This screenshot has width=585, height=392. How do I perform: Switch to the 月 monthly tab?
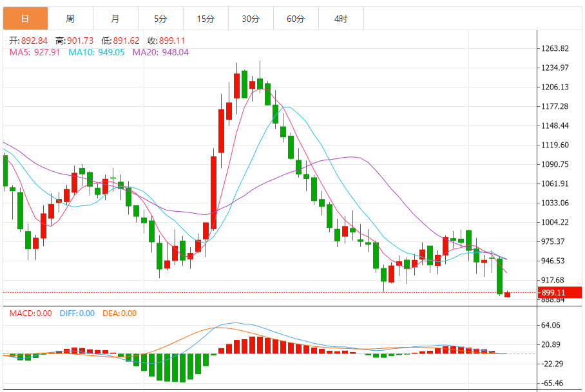tap(116, 19)
